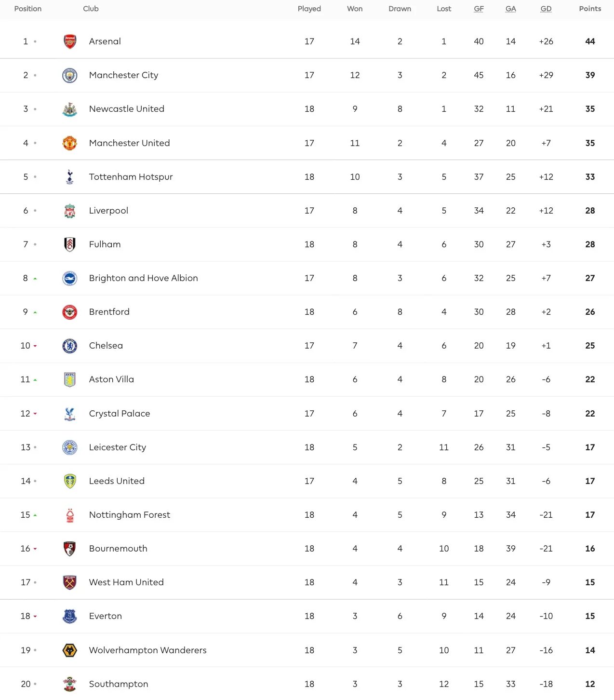614x700 pixels.
Task: Click the Southampton club crest
Action: coord(70,684)
